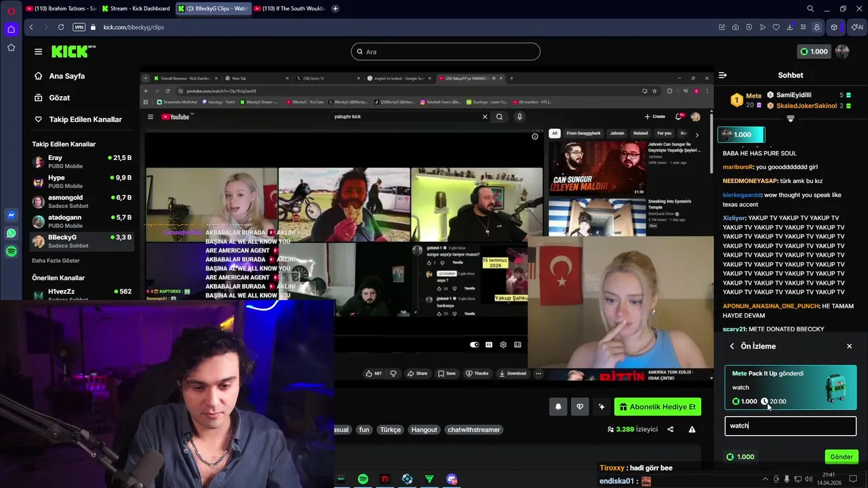Go back from Ön İzleme panel
This screenshot has height=488, width=868.
tap(732, 346)
